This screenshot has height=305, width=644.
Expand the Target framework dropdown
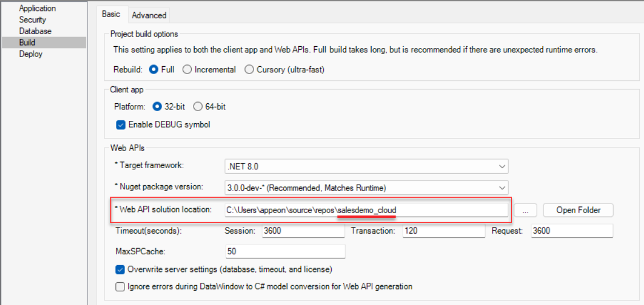[x=366, y=166]
